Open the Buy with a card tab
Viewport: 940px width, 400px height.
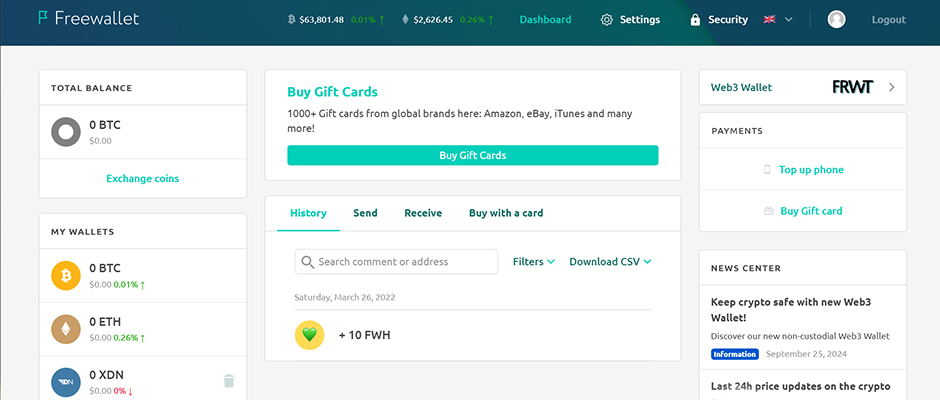point(506,213)
